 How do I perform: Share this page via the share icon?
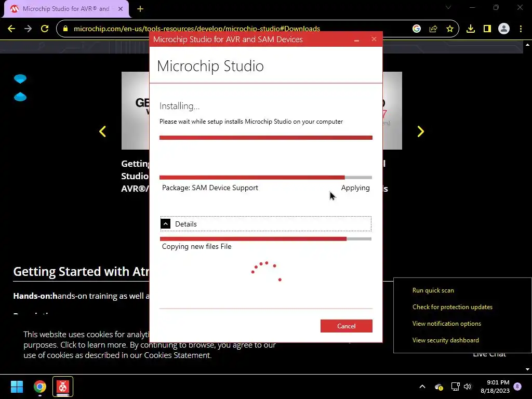[x=433, y=29]
